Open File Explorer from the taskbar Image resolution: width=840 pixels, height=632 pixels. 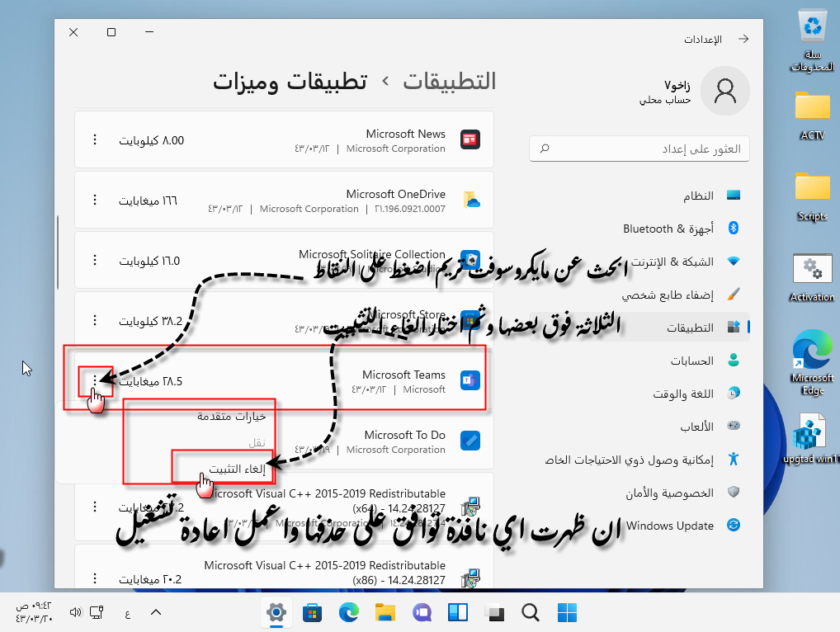(x=385, y=612)
